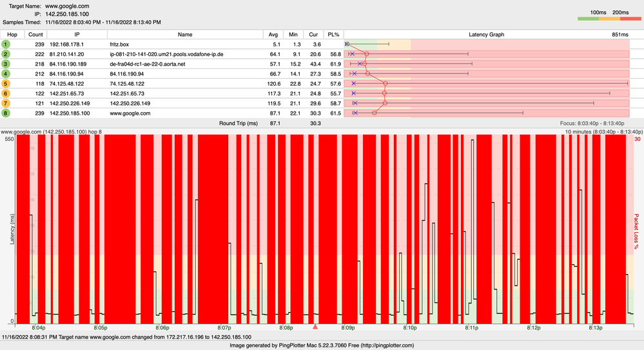This screenshot has height=350, width=644.
Task: Click the PL% column header
Action: coord(333,35)
